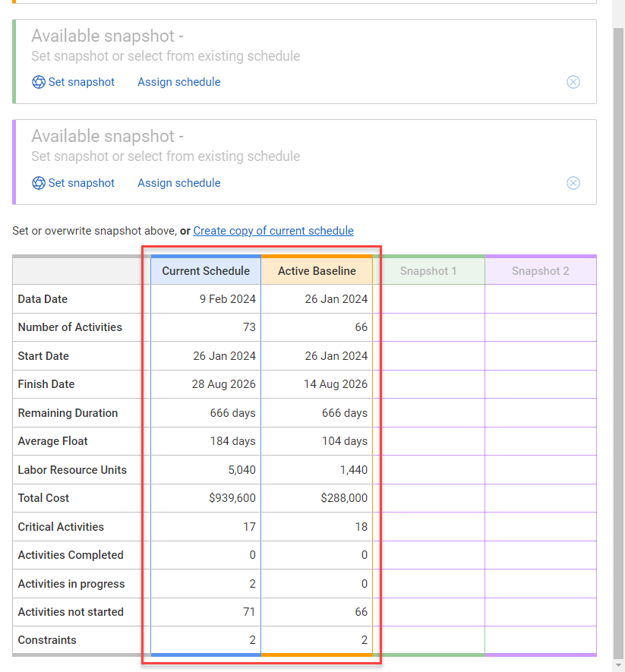This screenshot has height=672, width=625.
Task: Select the Active Baseline column header
Action: [316, 270]
